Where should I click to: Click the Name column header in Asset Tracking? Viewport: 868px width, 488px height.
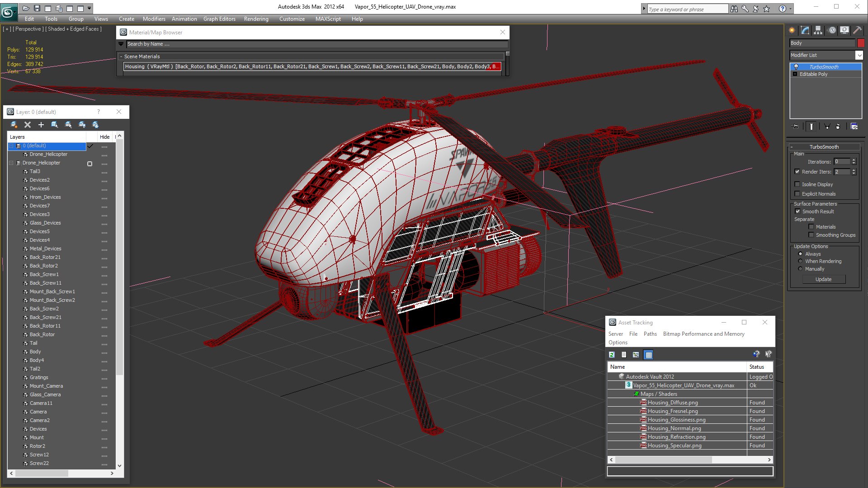click(x=677, y=367)
